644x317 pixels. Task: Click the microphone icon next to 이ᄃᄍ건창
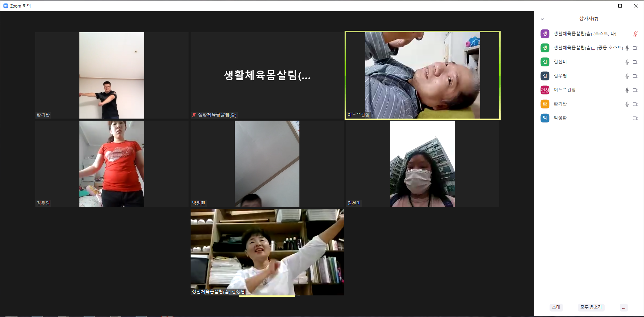tap(627, 90)
